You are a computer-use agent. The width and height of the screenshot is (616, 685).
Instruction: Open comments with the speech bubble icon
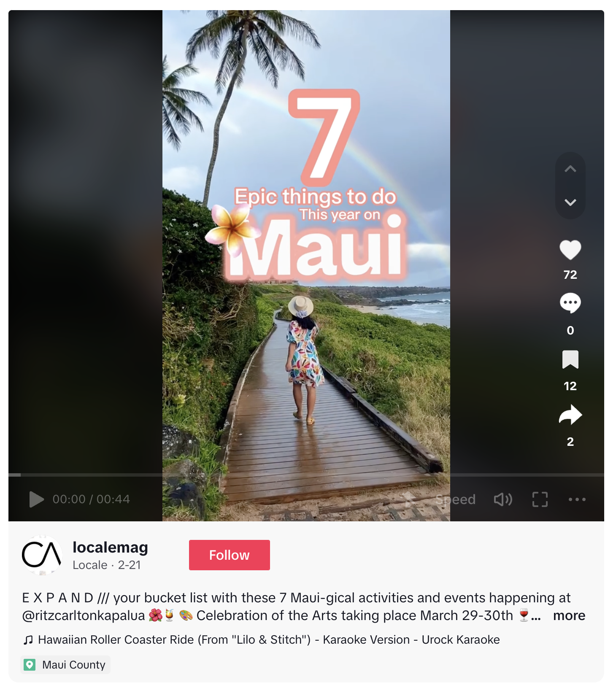click(570, 303)
